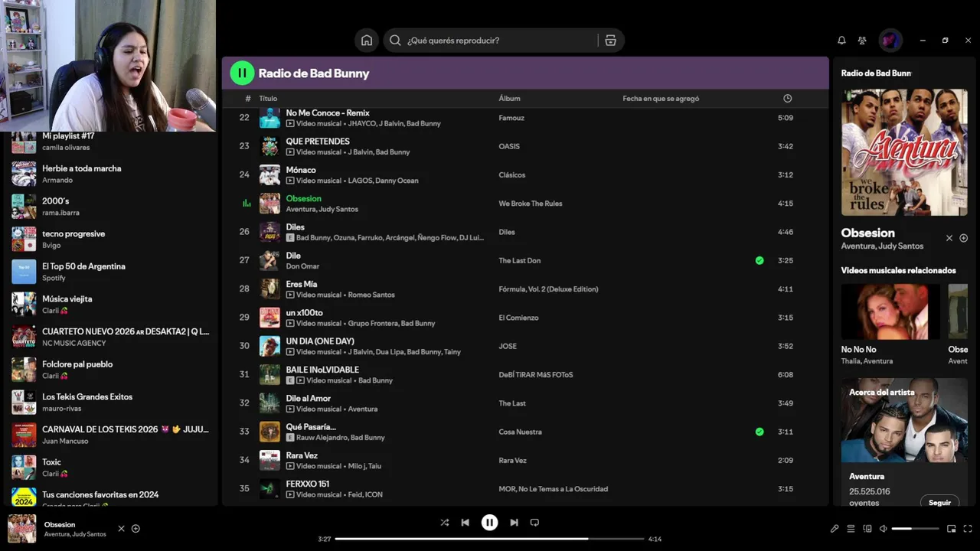Open the Don Omar artist link
Image resolution: width=980 pixels, height=551 pixels.
click(302, 266)
